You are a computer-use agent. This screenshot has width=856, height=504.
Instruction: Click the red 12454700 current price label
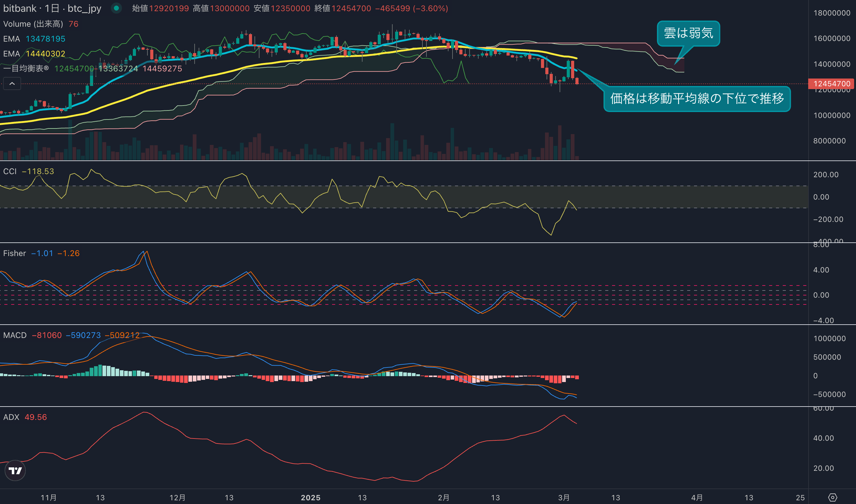(831, 83)
